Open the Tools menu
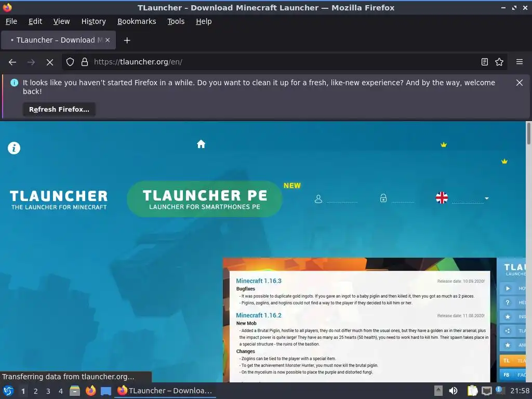This screenshot has width=532, height=399. tap(176, 21)
